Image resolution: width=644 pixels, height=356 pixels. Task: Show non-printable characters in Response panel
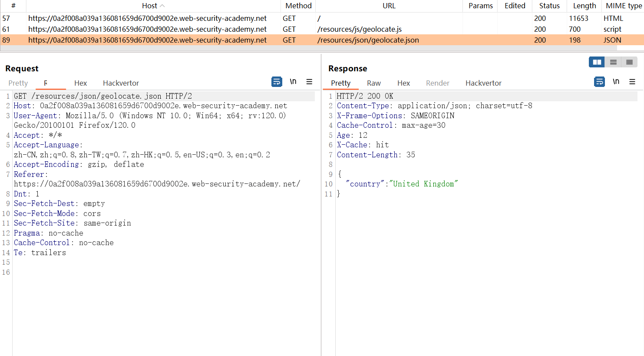616,82
